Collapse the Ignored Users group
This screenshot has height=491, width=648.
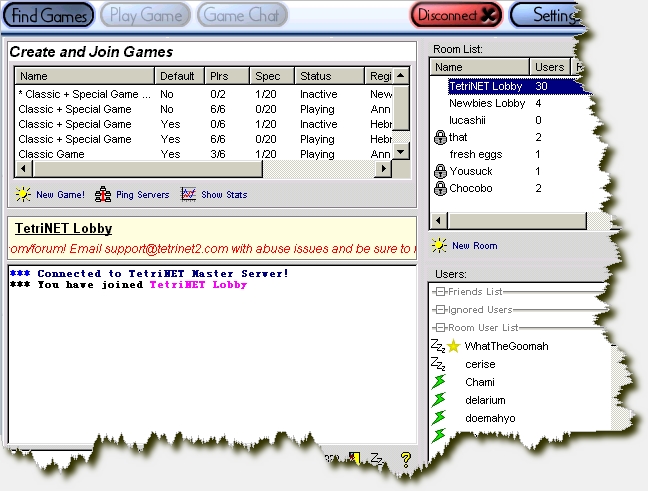[x=441, y=310]
